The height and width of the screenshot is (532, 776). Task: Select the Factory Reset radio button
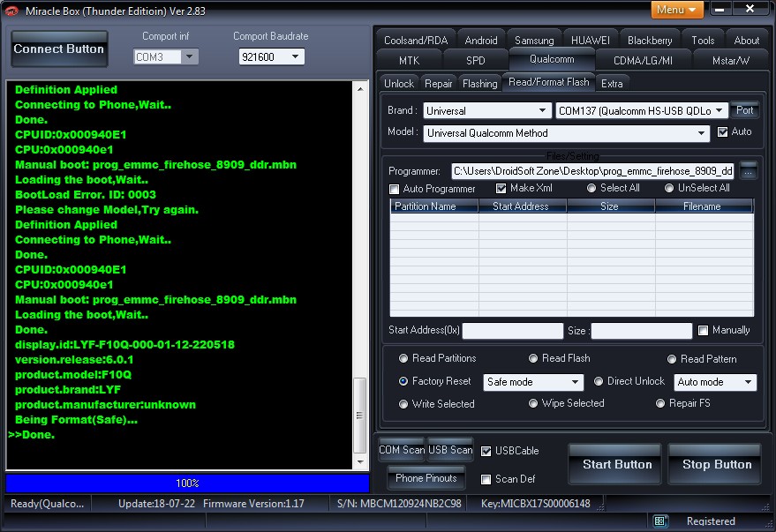click(403, 381)
